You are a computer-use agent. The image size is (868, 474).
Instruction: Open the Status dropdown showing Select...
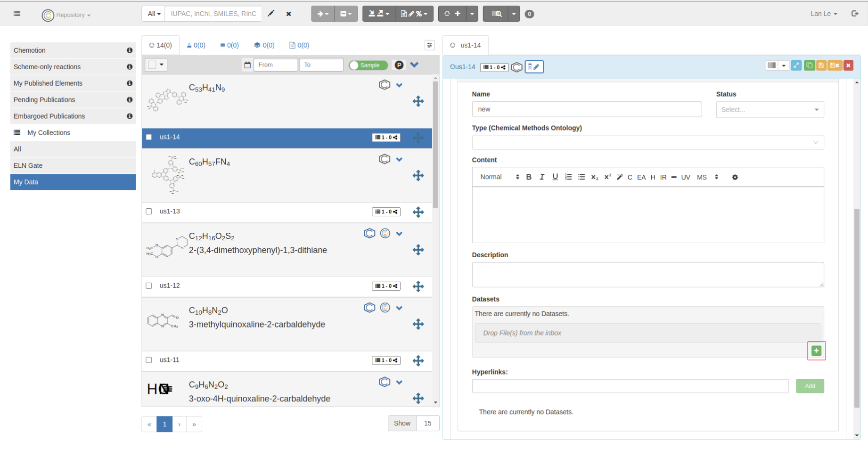(x=770, y=109)
